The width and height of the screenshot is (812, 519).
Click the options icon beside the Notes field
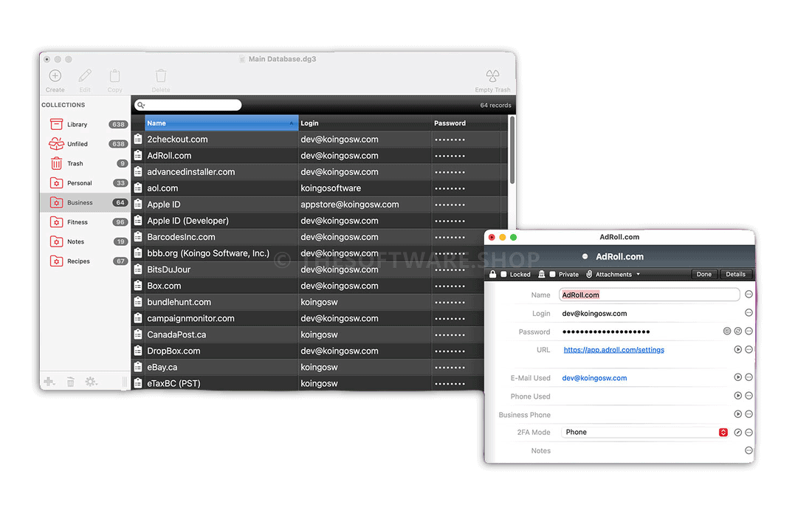coord(749,450)
